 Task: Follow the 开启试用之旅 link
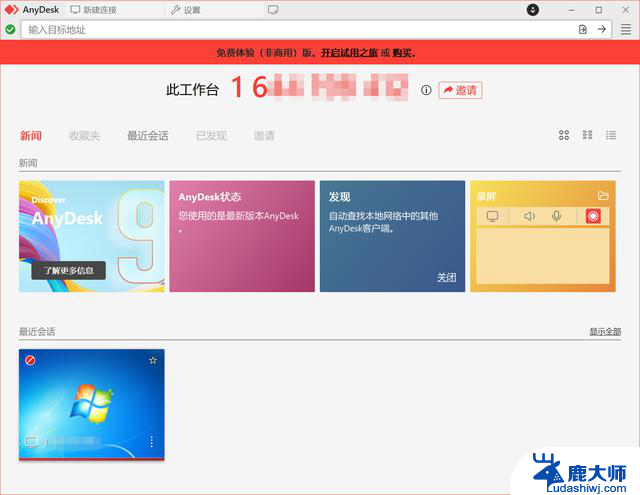tap(349, 53)
